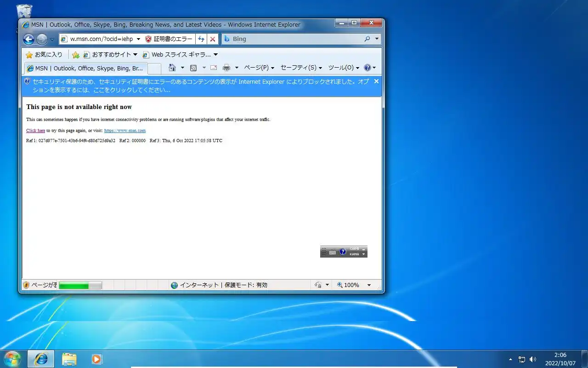Open the おすすめサイト suggested sites item
Viewport: 588px width, 368px height.
point(110,55)
